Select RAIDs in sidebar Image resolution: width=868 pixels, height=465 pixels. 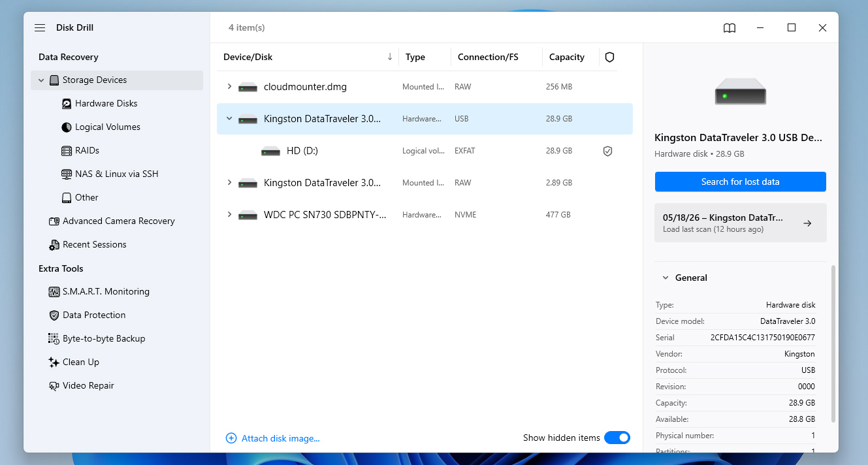(87, 150)
